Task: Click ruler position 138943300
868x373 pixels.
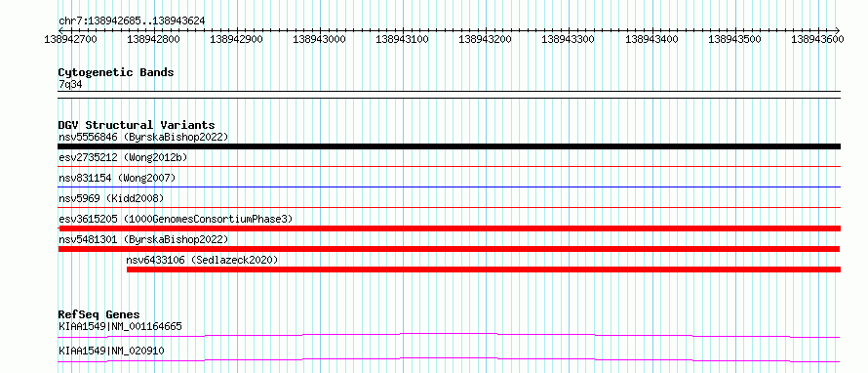Action: (568, 39)
